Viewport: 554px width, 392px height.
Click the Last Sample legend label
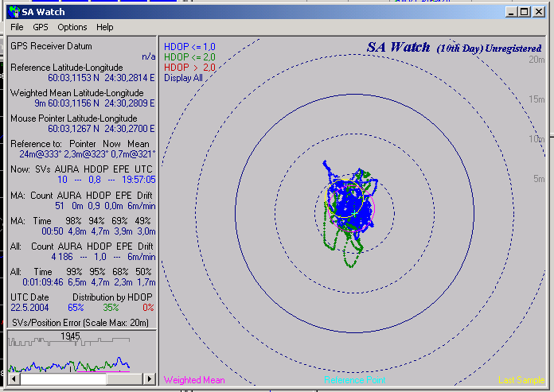tap(521, 380)
